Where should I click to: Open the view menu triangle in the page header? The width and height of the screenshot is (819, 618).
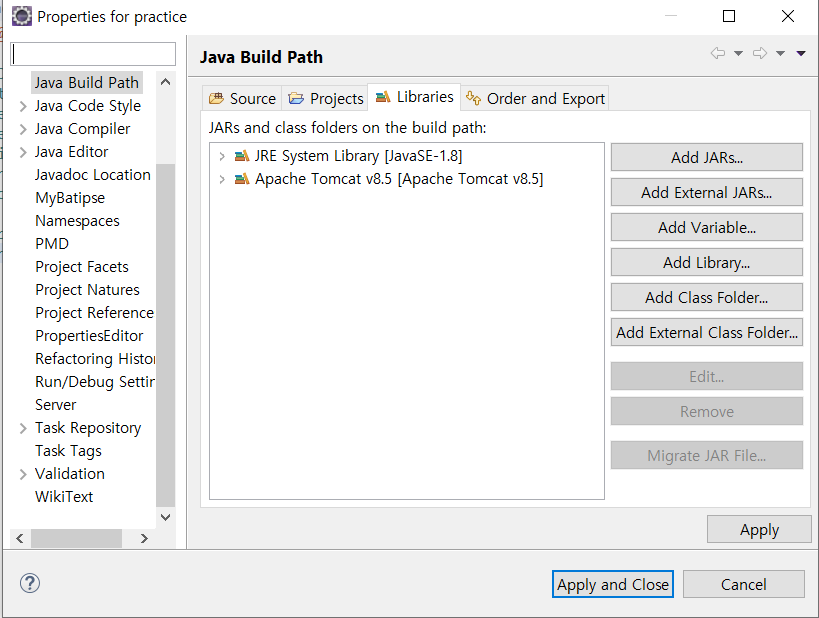tap(801, 53)
